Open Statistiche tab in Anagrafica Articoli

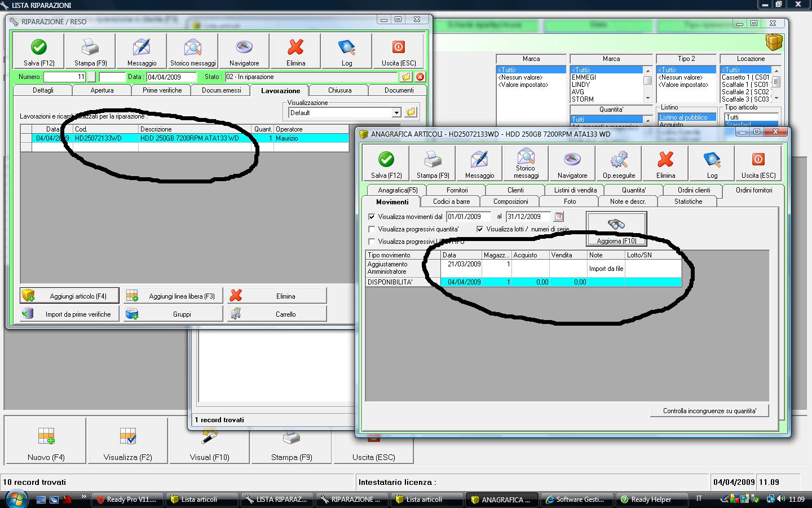point(688,202)
